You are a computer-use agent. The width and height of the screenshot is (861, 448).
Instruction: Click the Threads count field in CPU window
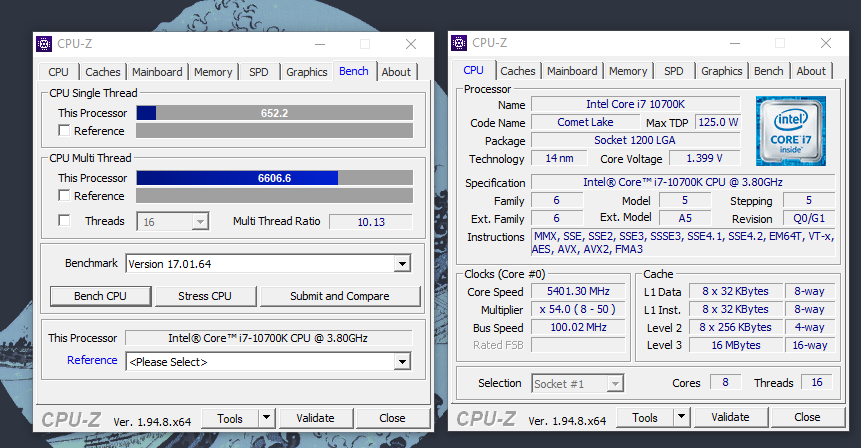point(817,383)
